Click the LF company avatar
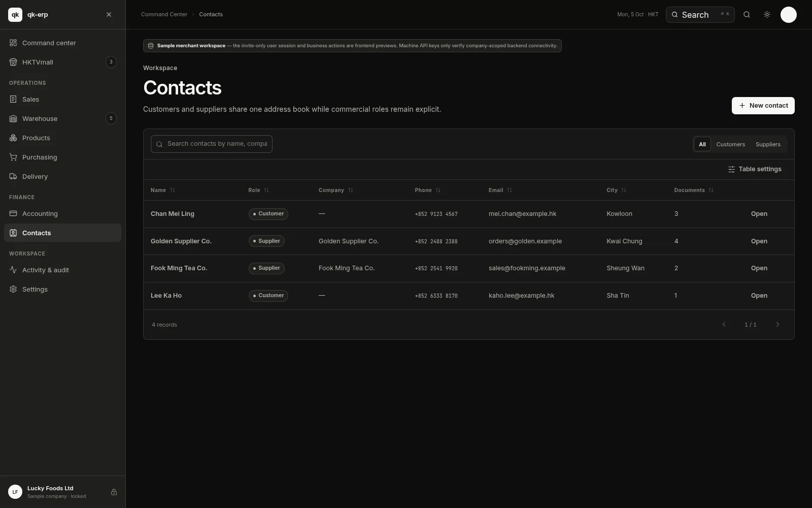This screenshot has height=508, width=812. 15,492
